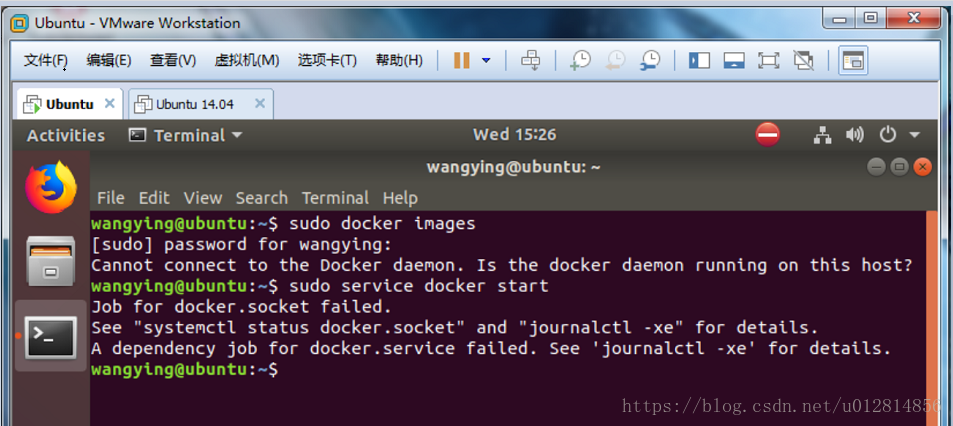Open the terminal Help menu
This screenshot has width=953, height=426.
point(400,198)
